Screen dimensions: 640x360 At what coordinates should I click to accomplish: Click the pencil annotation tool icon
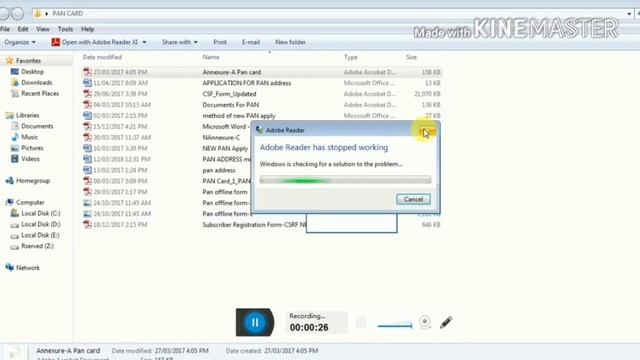(446, 322)
